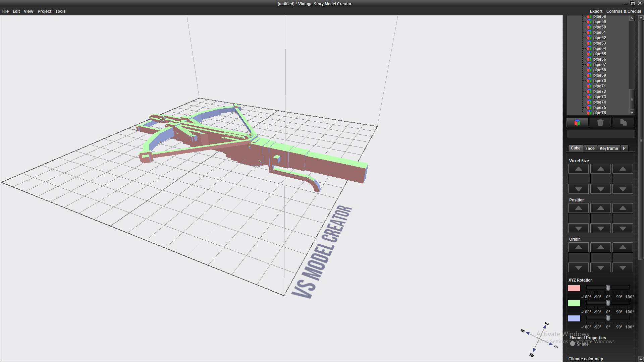Click the duplicate element icon
644x362 pixels.
click(623, 123)
